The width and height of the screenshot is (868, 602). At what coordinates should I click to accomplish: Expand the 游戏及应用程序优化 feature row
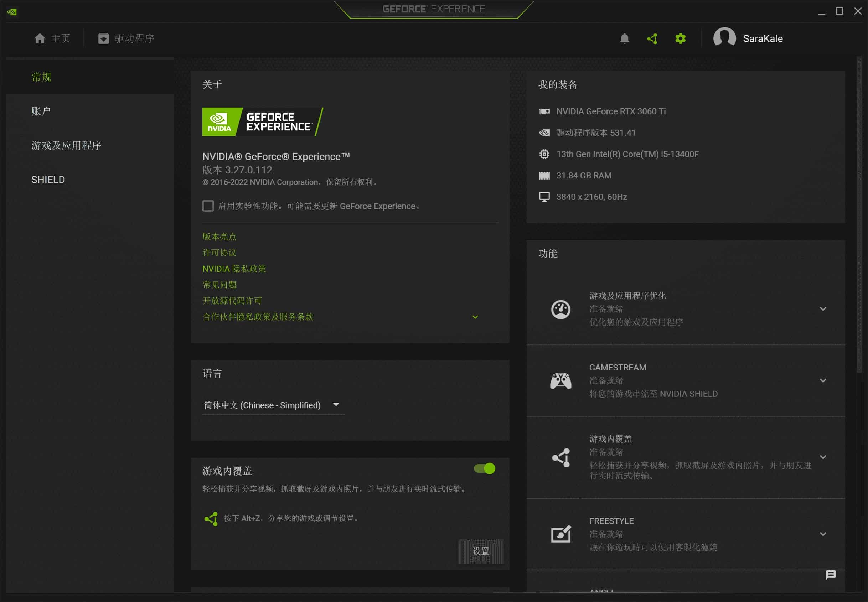point(823,309)
